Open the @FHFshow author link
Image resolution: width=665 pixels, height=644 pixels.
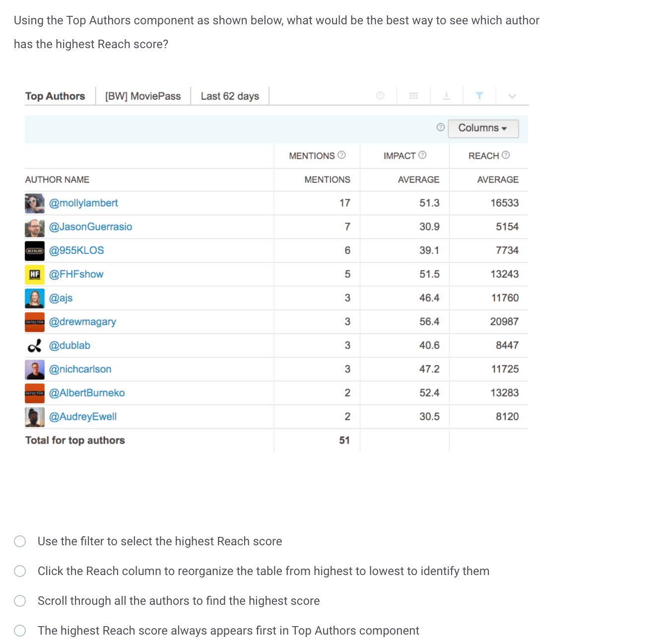coord(76,274)
